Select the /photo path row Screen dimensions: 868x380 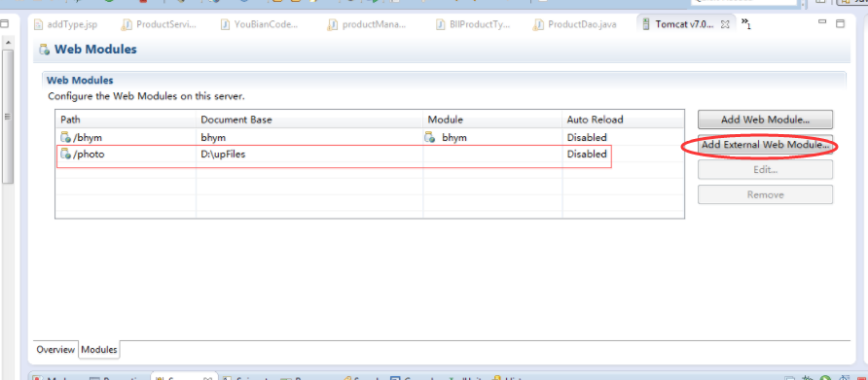click(369, 155)
